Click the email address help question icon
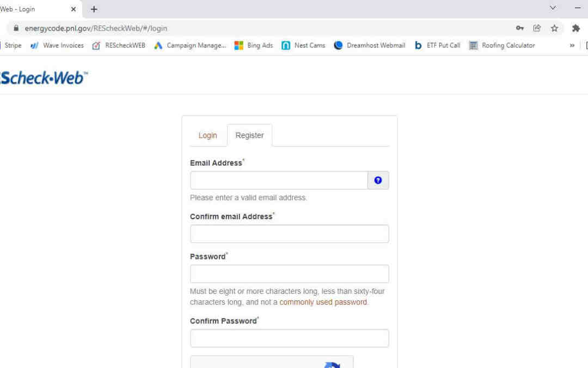 (x=378, y=180)
